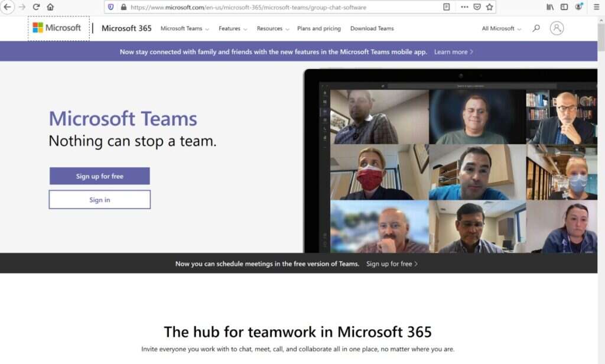This screenshot has width=605, height=364.
Task: Click the Sign up for free button
Action: [x=99, y=175]
